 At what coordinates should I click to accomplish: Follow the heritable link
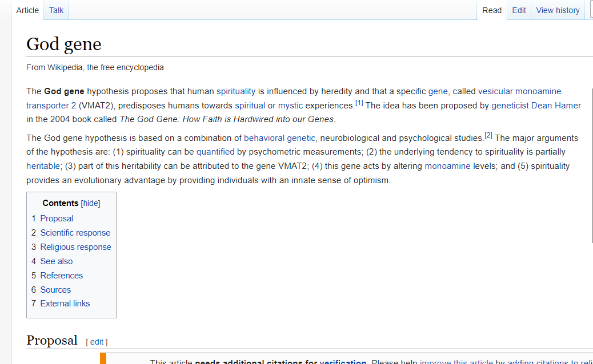(43, 166)
